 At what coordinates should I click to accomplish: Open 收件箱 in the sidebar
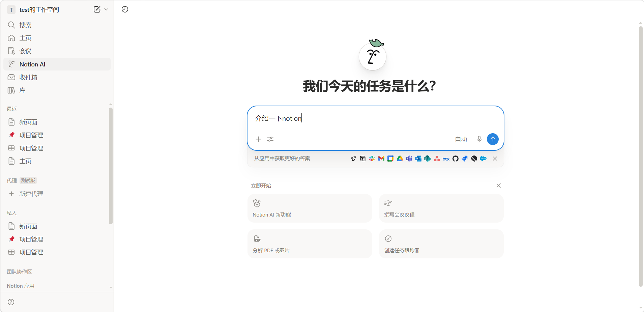[28, 77]
